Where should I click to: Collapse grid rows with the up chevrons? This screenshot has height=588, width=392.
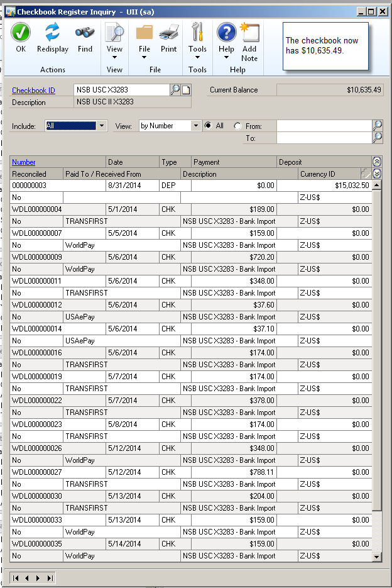coord(377,162)
